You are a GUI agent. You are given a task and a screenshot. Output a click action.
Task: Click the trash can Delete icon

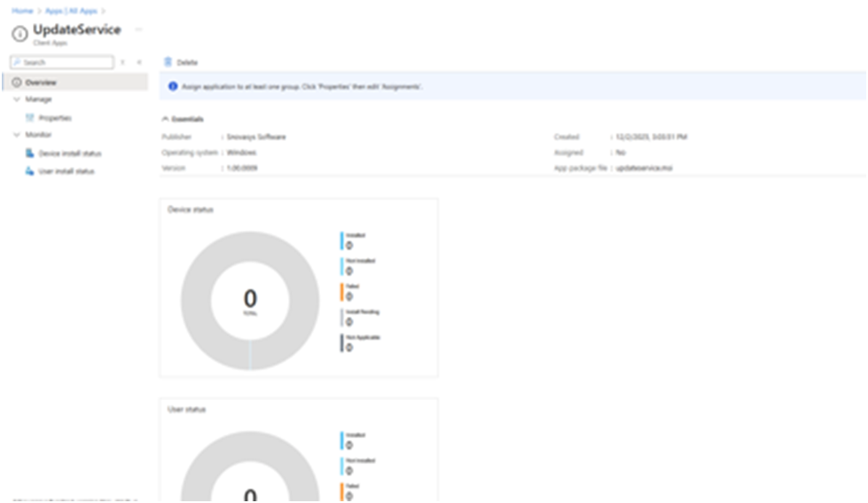pos(168,62)
